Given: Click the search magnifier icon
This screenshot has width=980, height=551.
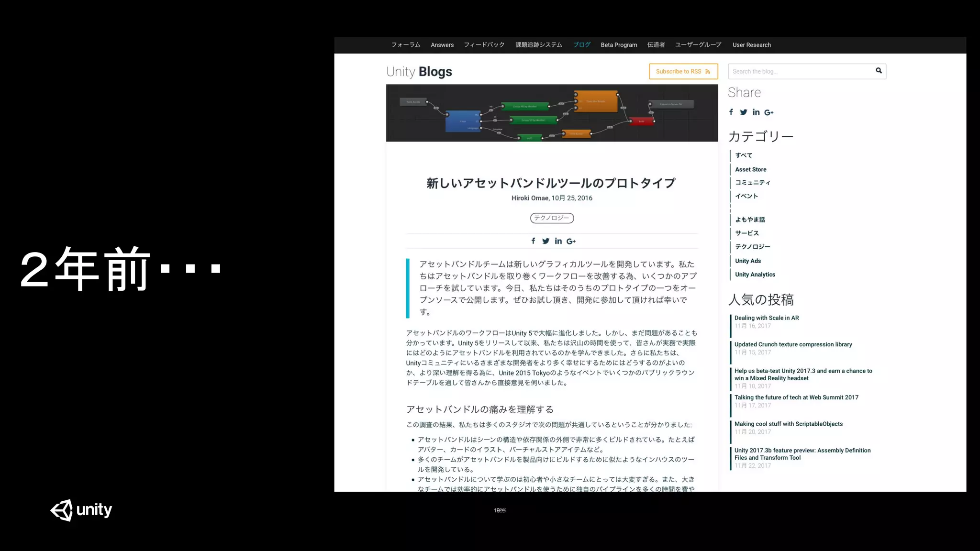Looking at the screenshot, I should pos(879,71).
